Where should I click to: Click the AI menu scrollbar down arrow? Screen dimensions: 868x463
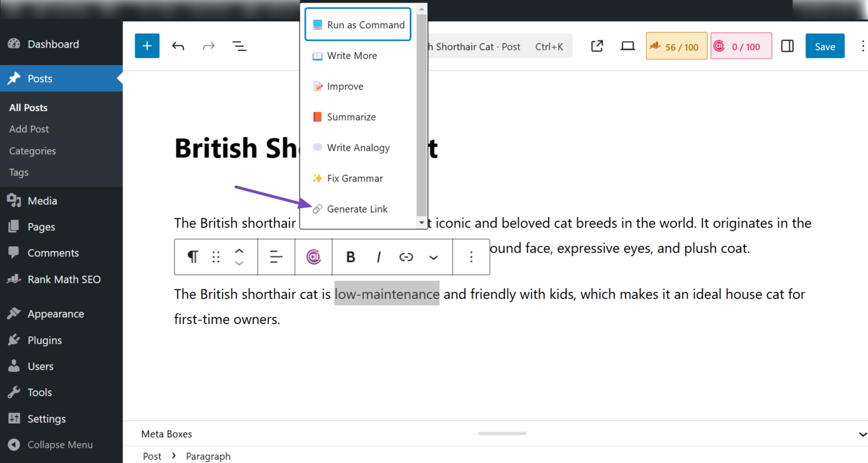(x=422, y=223)
